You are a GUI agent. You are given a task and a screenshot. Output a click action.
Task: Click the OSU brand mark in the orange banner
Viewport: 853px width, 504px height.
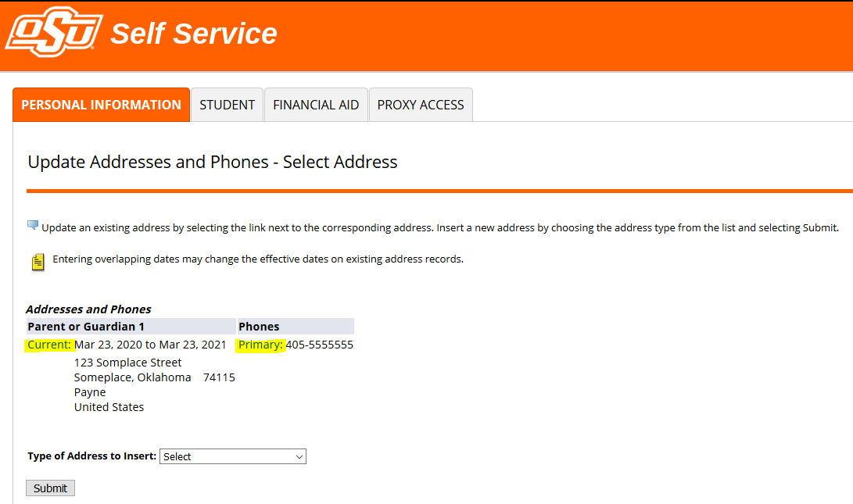pyautogui.click(x=53, y=32)
